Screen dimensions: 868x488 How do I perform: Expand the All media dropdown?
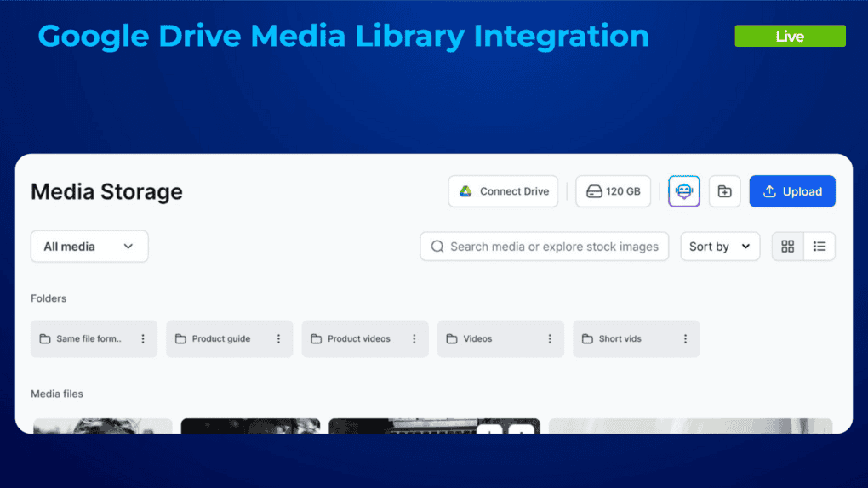click(89, 247)
